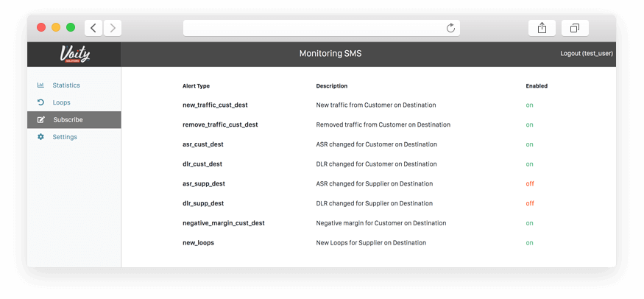The height and width of the screenshot is (299, 644).
Task: Click the Loops circular arrow icon
Action: pyautogui.click(x=40, y=102)
